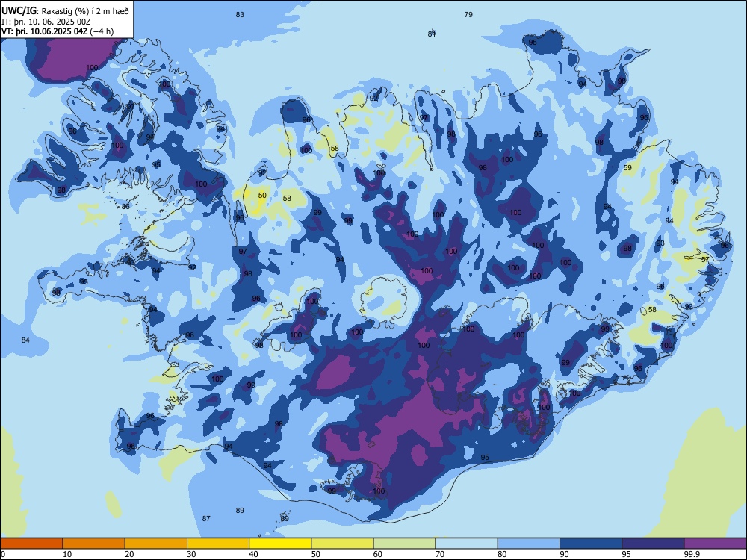Click the '50' value in the yellow patch
Viewport: 747px width, 560px height.
tap(262, 195)
